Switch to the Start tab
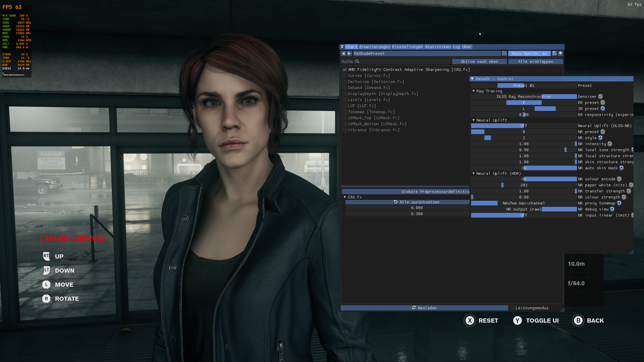The image size is (644, 362). (352, 47)
